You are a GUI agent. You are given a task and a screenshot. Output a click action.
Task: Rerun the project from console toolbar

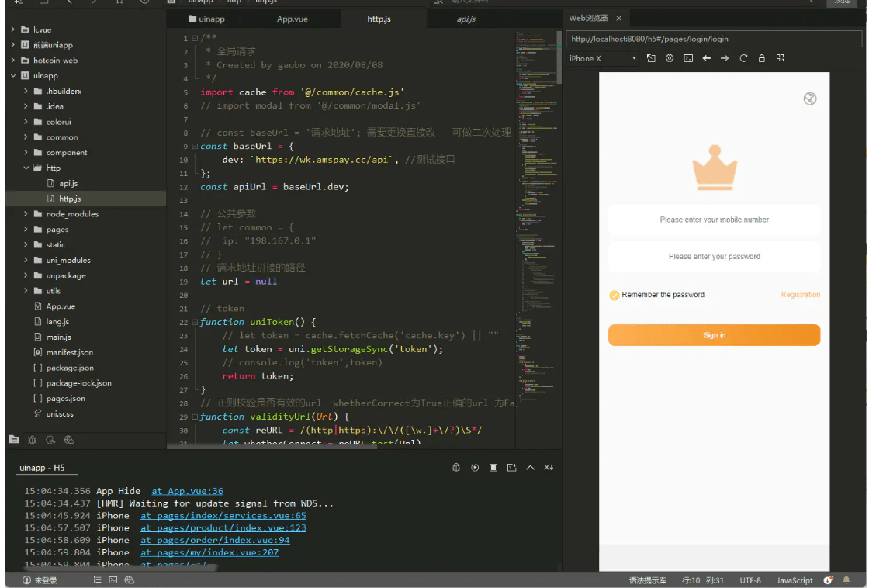475,468
